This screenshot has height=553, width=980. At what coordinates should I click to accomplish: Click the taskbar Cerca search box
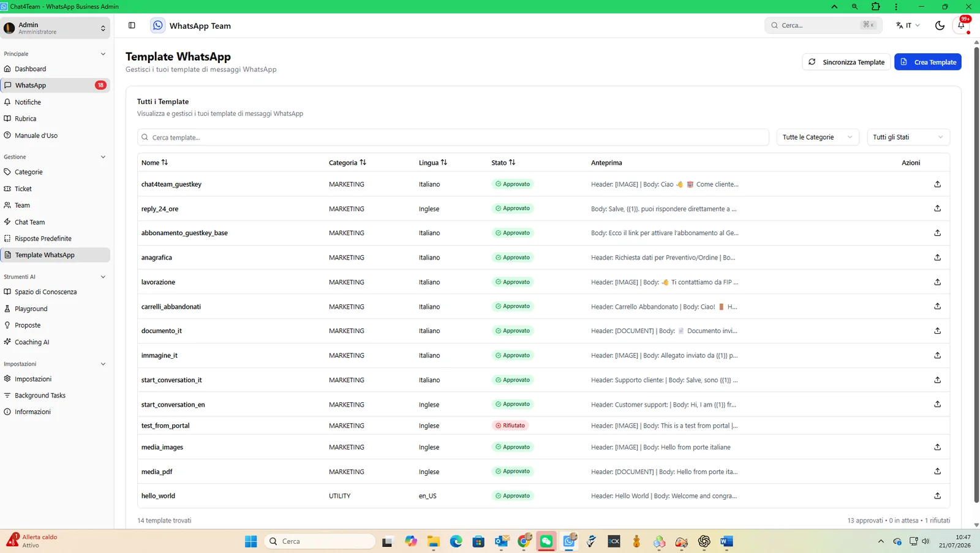(x=320, y=541)
